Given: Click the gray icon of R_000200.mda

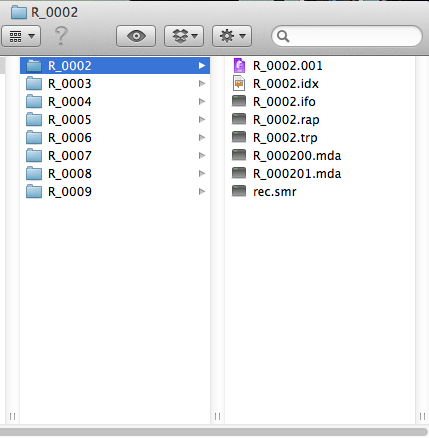Looking at the screenshot, I should click(x=239, y=155).
